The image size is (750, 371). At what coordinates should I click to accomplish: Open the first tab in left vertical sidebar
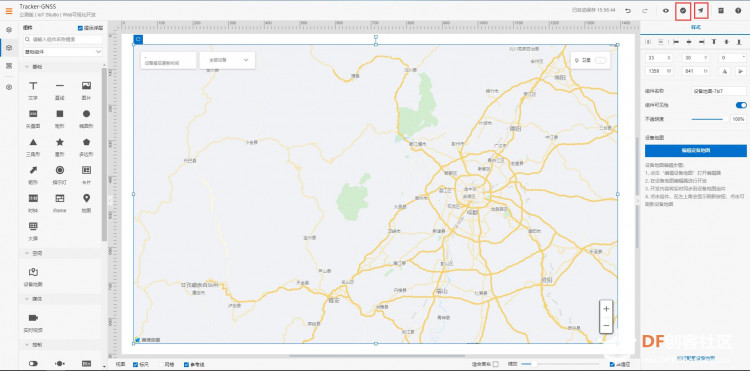pyautogui.click(x=9, y=30)
